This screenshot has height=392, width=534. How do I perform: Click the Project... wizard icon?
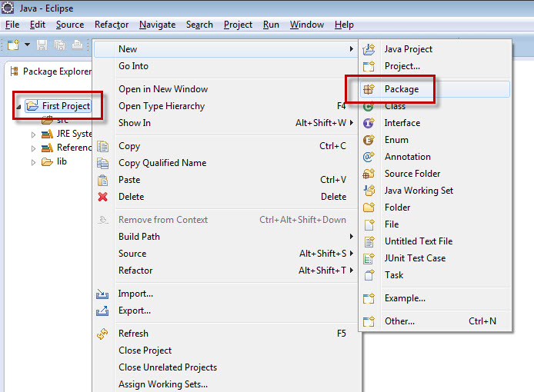pos(369,66)
